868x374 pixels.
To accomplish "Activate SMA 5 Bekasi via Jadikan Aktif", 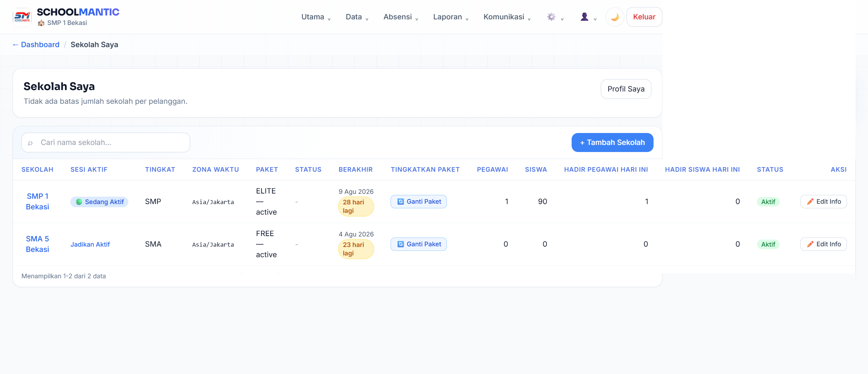I will (x=90, y=244).
